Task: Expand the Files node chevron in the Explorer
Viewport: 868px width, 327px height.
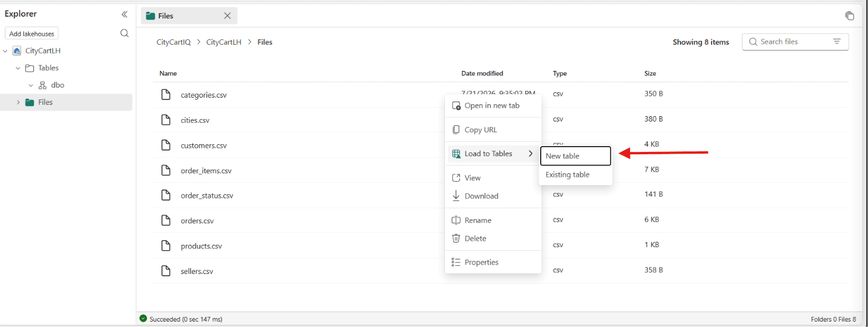Action: (18, 102)
